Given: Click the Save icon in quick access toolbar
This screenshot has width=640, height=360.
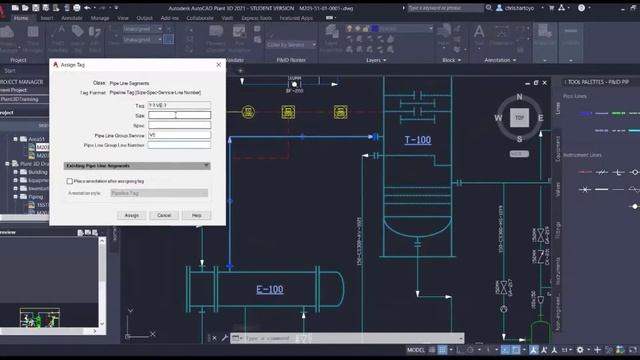Looking at the screenshot, I should [36, 8].
